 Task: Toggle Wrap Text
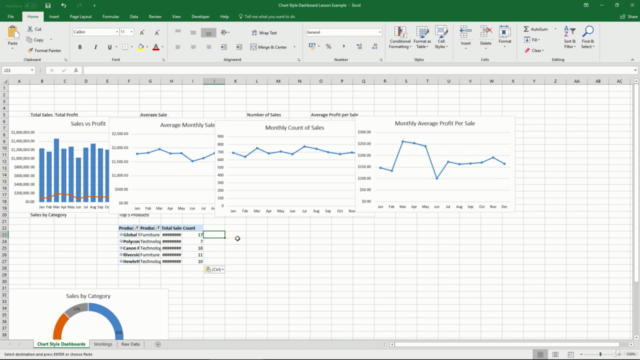pyautogui.click(x=264, y=33)
